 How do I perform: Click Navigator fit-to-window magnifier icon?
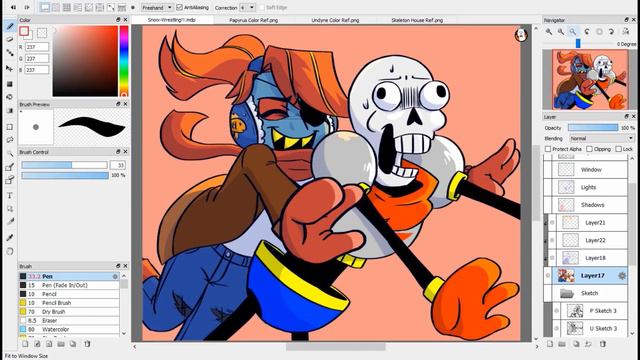tap(573, 31)
